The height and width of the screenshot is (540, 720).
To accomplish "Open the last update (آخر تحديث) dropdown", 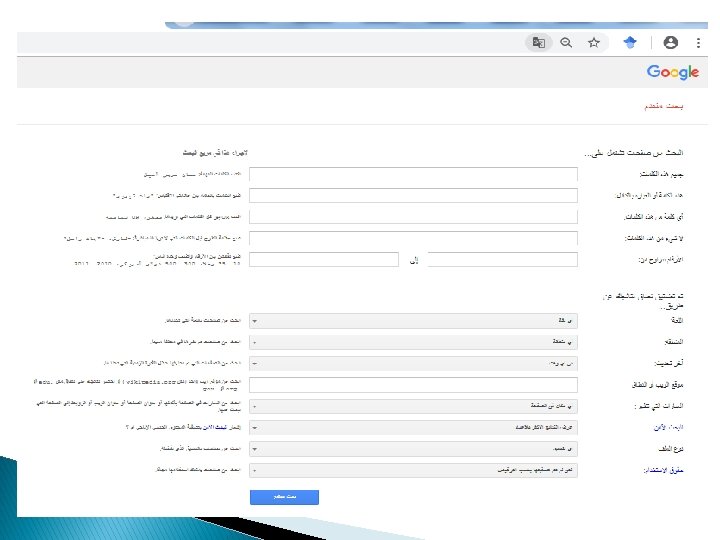I will [413, 364].
